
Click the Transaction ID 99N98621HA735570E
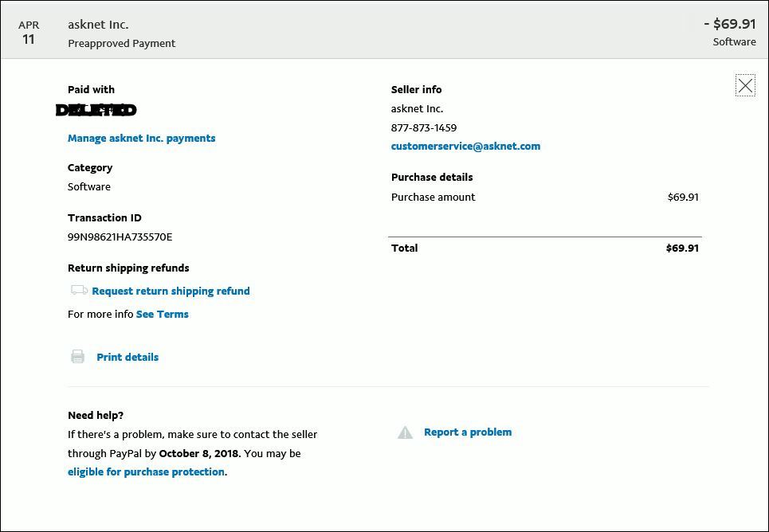pos(120,237)
